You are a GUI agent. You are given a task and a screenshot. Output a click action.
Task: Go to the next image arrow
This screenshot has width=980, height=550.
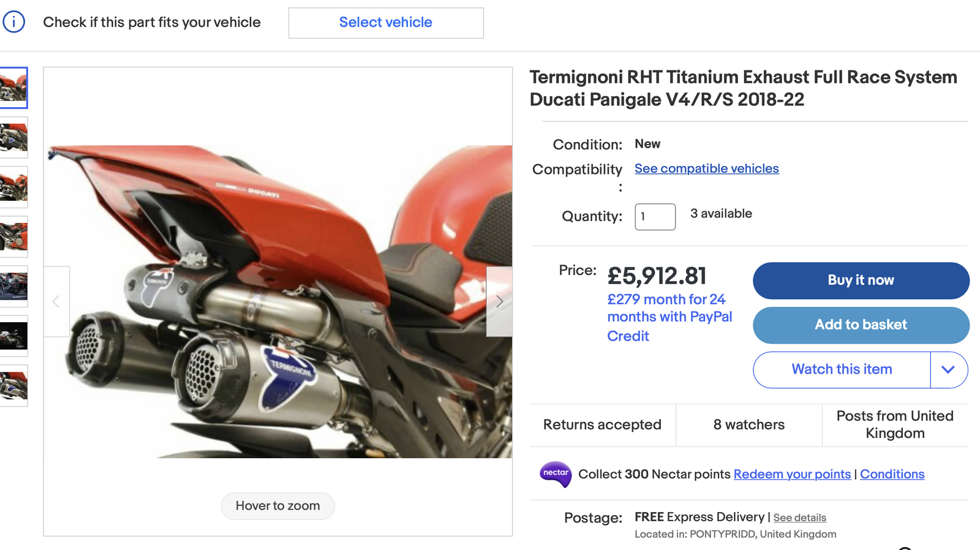click(x=499, y=301)
